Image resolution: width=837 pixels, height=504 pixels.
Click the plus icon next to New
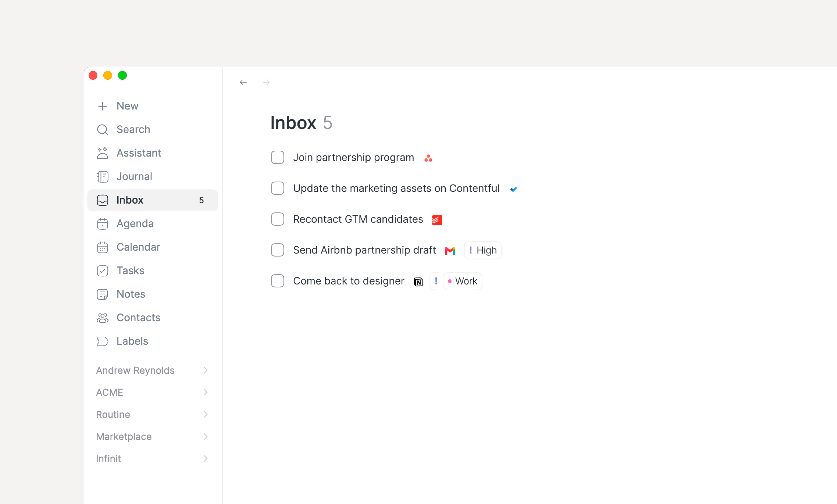[102, 106]
